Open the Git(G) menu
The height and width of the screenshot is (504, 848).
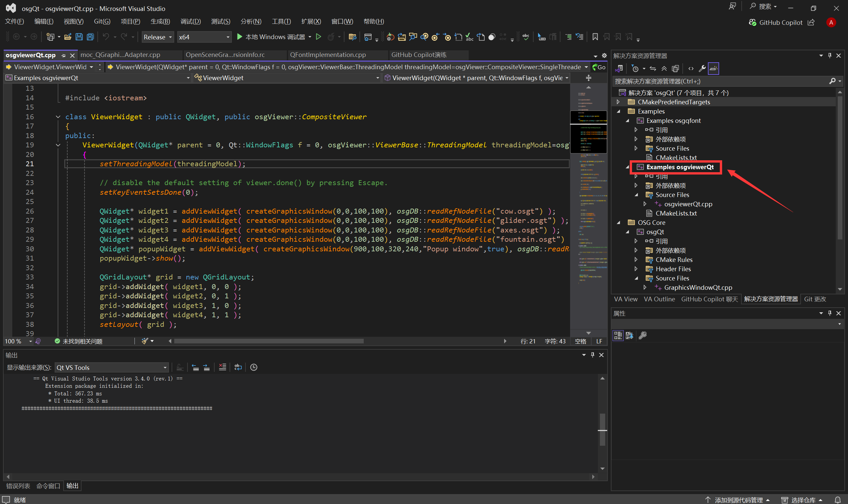(x=102, y=22)
